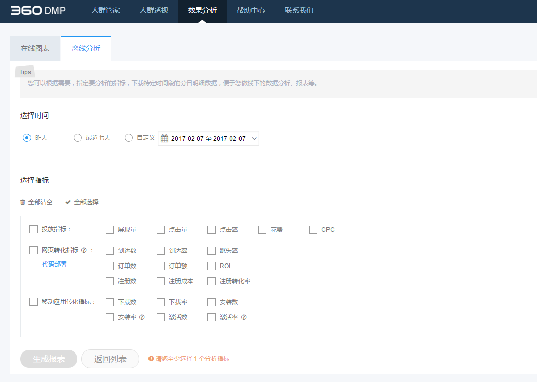Screen dimensions: 537x382
Task: Tick the 激活率 checkbox
Action: pos(211,317)
